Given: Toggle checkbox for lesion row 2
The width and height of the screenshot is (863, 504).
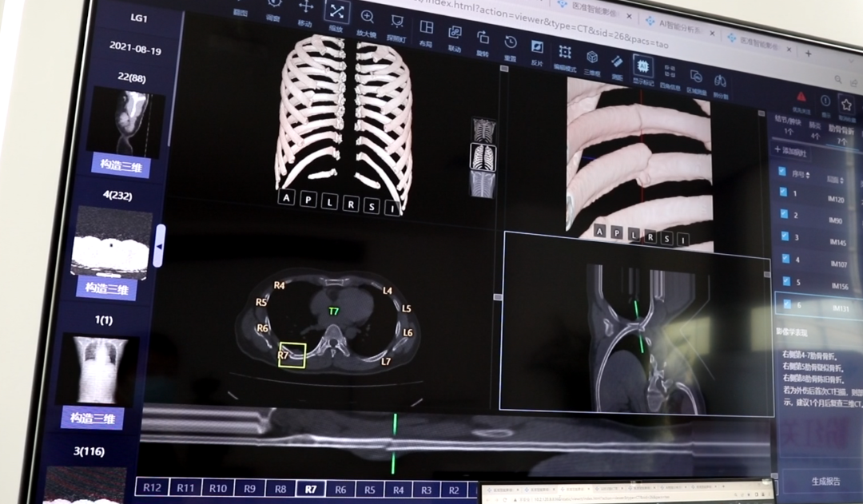Looking at the screenshot, I should [x=785, y=214].
